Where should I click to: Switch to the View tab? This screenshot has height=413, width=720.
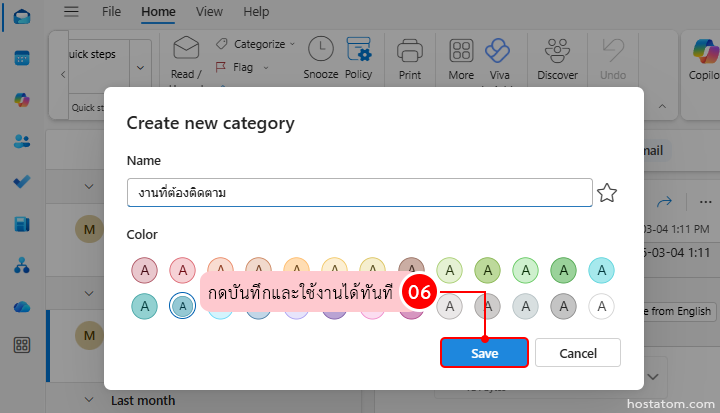[209, 11]
